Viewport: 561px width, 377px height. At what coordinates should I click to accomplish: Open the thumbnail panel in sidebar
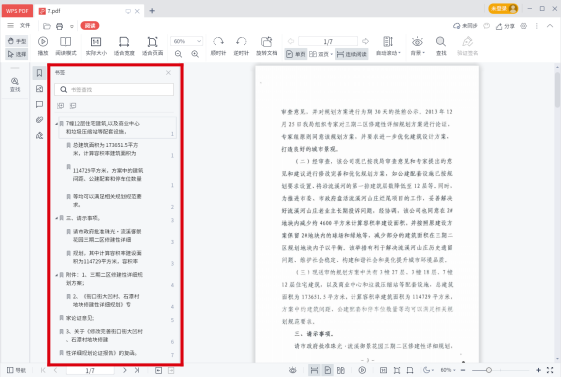[x=39, y=89]
